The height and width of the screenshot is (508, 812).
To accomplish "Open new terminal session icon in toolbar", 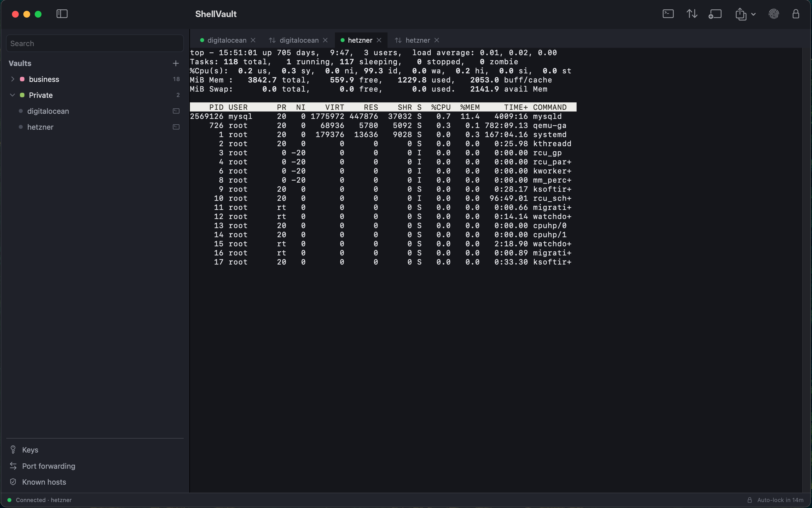I will point(668,14).
